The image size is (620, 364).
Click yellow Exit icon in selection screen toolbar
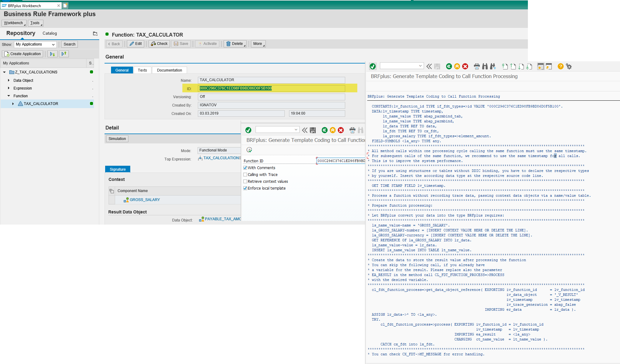tap(333, 130)
